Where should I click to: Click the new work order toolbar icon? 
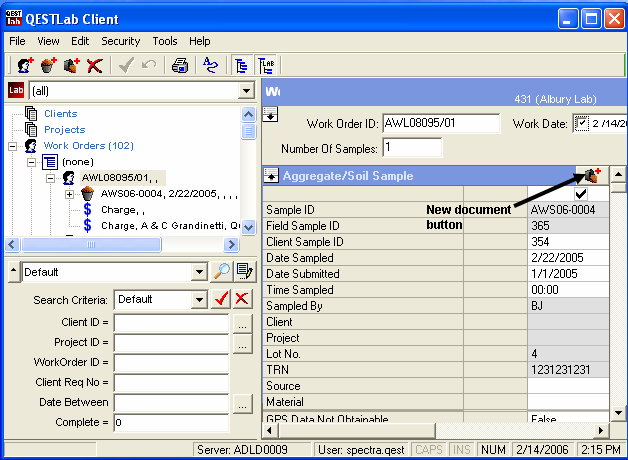[x=24, y=66]
